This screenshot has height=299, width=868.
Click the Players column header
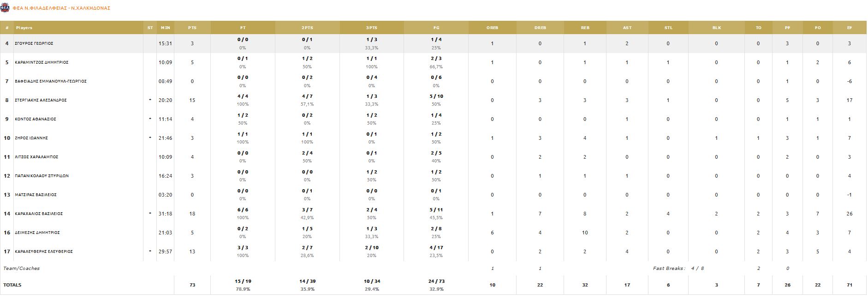(x=24, y=28)
